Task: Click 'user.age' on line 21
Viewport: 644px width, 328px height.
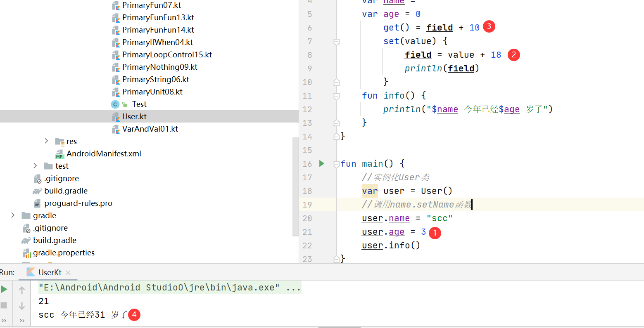Action: pos(383,232)
